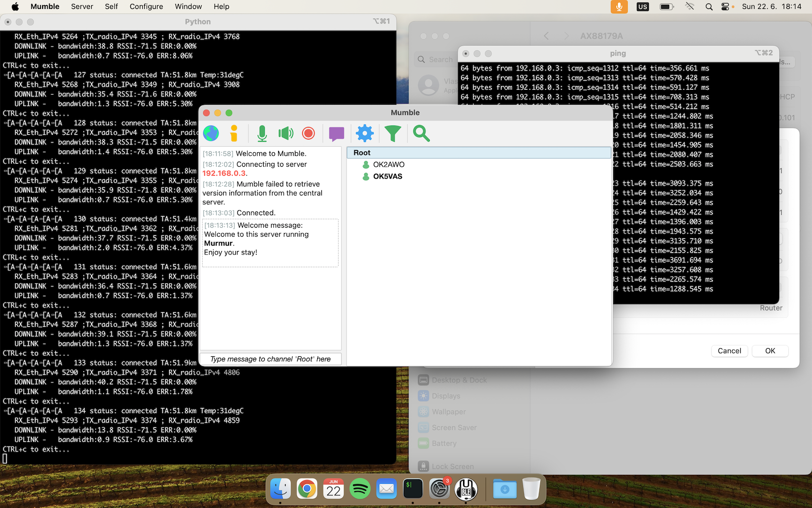812x508 pixels.
Task: Toggle the purple chat comment icon
Action: tap(337, 133)
